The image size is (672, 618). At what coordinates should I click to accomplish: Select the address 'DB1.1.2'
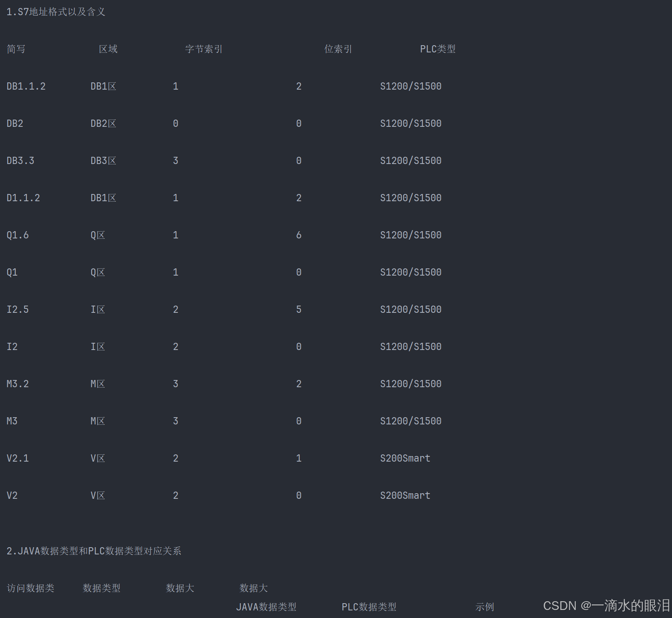point(26,86)
